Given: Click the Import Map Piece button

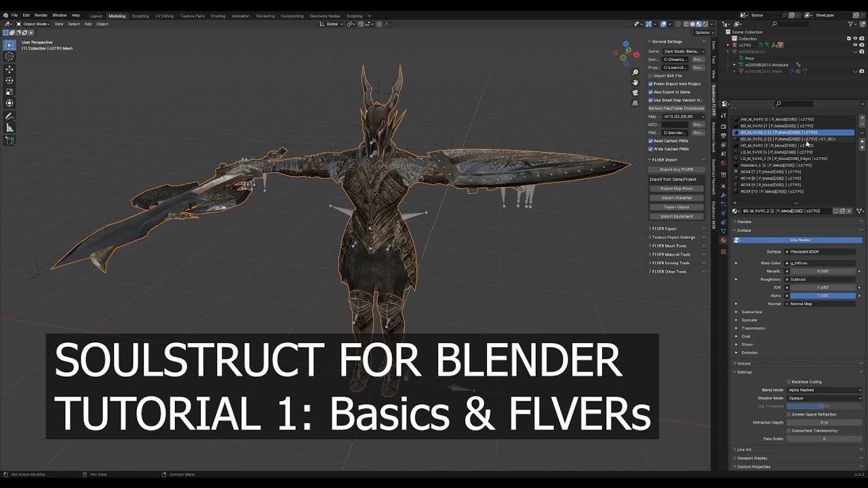Looking at the screenshot, I should pyautogui.click(x=677, y=188).
